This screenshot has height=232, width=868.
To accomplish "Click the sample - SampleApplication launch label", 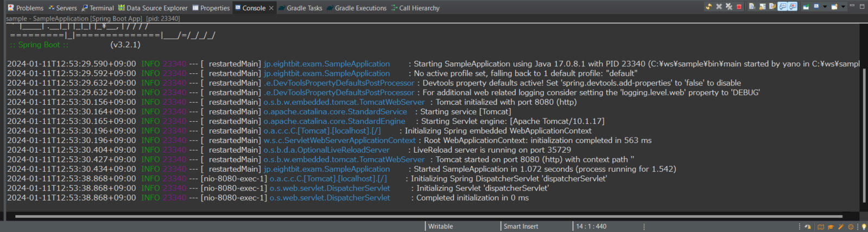I will (x=93, y=18).
